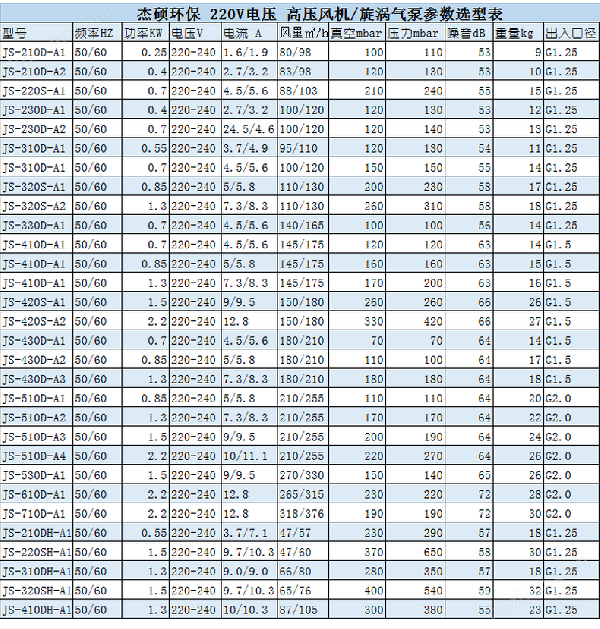This screenshot has height=629, width=600.
Task: Click model cell JS-430D-A3
Action: click(x=34, y=379)
